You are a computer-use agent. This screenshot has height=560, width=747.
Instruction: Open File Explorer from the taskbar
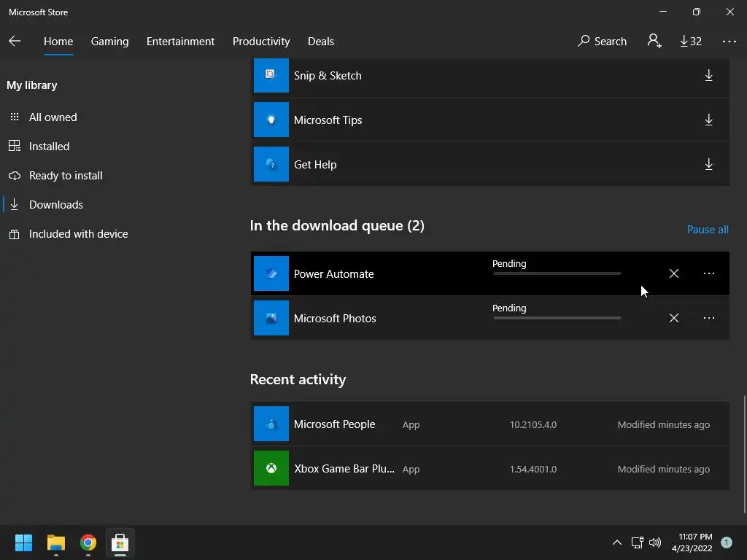55,542
